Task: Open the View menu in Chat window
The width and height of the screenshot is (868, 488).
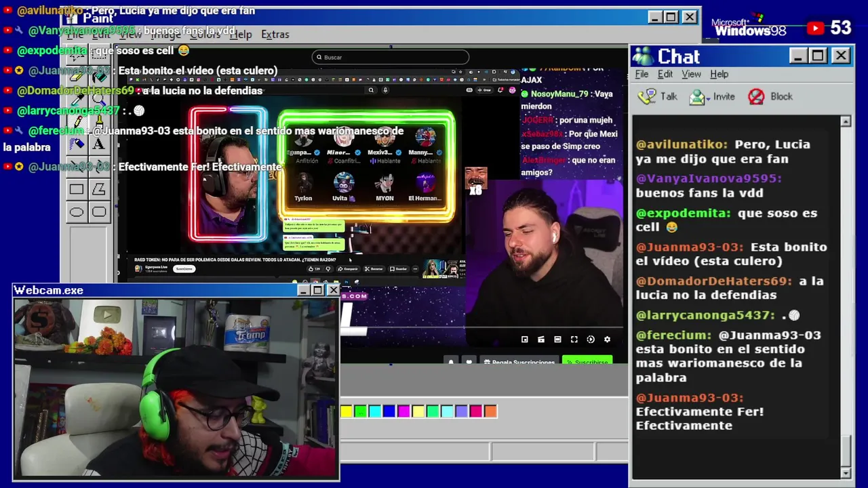Action: point(691,74)
